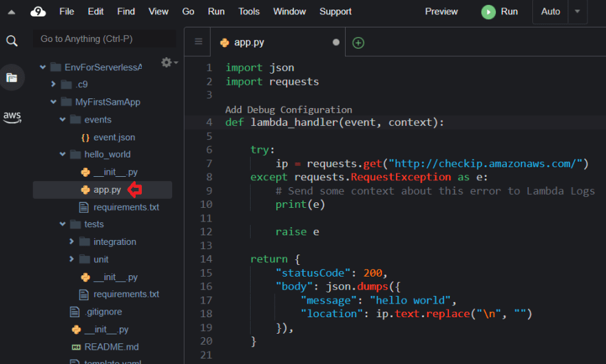Open new tab with plus icon
This screenshot has height=364, width=606.
pyautogui.click(x=358, y=43)
